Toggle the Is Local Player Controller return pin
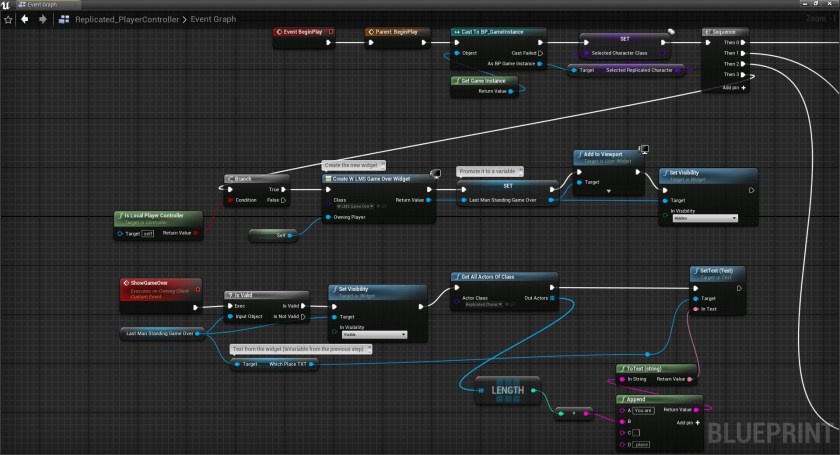 click(194, 233)
